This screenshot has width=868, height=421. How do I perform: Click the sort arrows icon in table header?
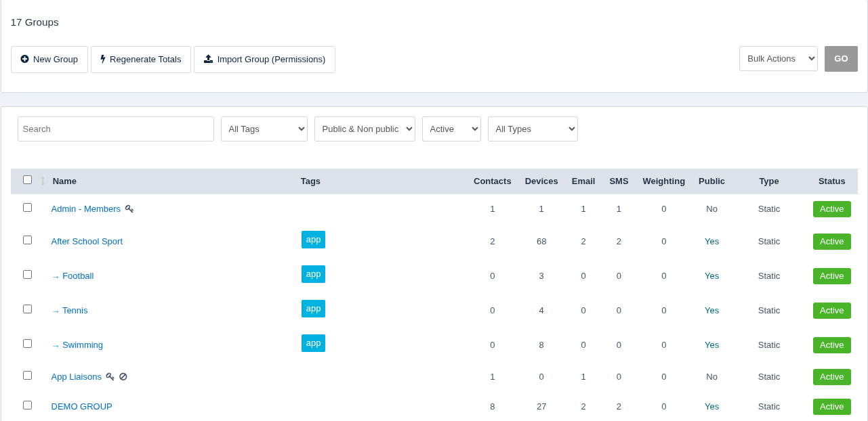pos(43,181)
